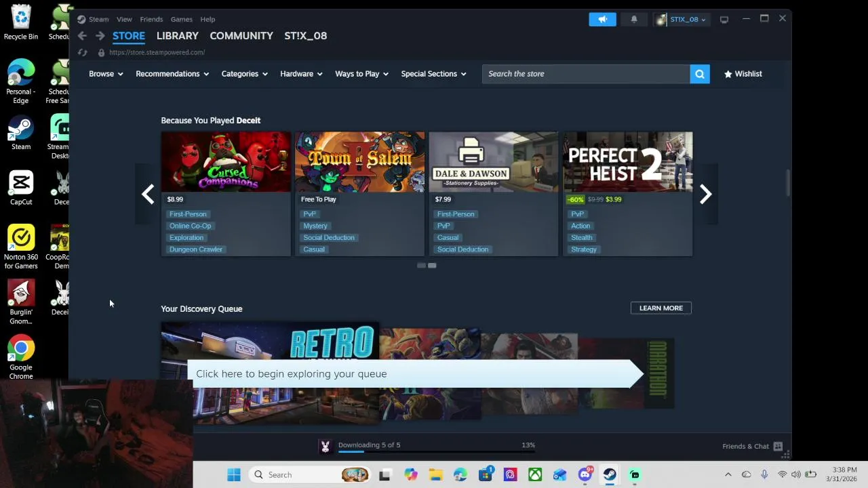Viewport: 868px width, 488px height.
Task: Open the Steam announcements megaphone button
Action: click(602, 19)
